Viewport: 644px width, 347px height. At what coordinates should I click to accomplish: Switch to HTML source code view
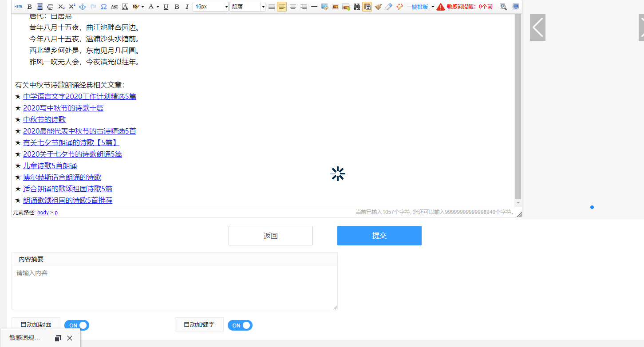(18, 7)
